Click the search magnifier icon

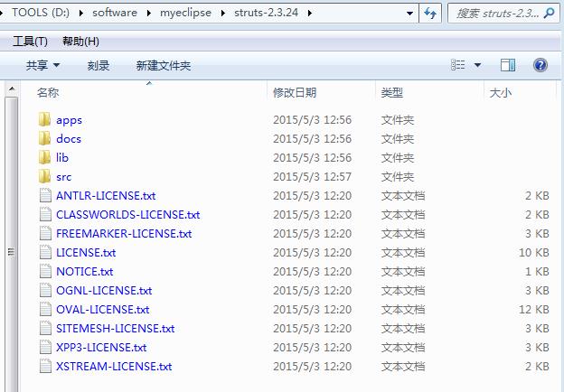549,14
